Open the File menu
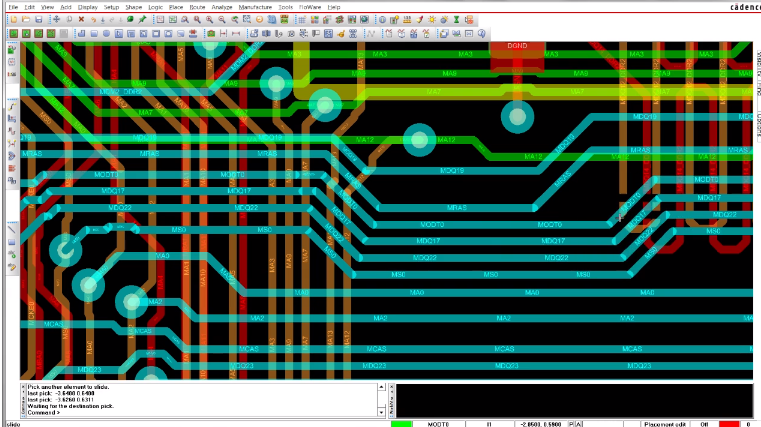 click(13, 7)
